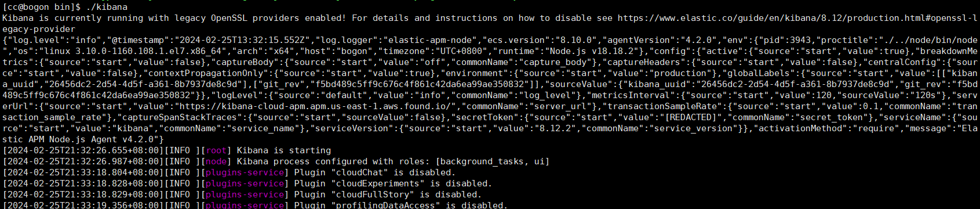Click the plugins-service tag on the cloudExperiments line
The width and height of the screenshot is (980, 209).
point(245,183)
